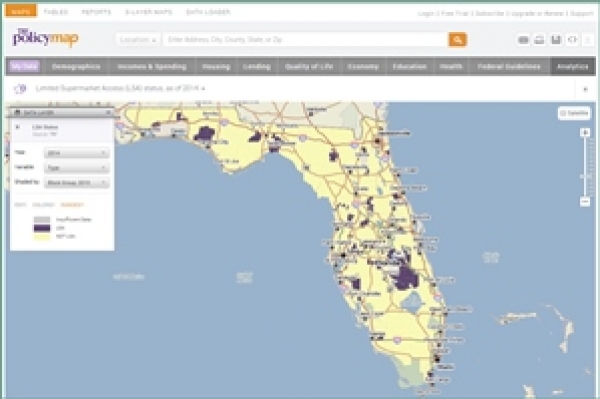
Task: Open the Incomes & Spending menu
Action: [x=152, y=67]
